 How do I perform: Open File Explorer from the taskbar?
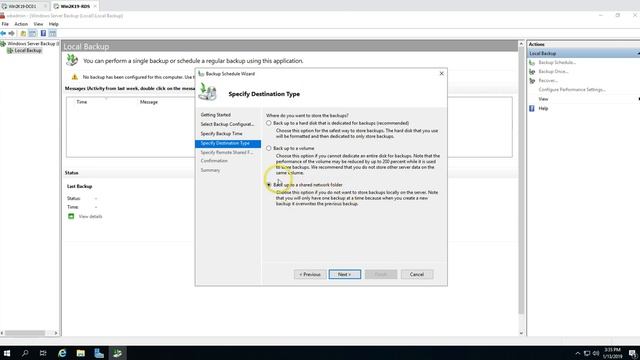pos(81,353)
